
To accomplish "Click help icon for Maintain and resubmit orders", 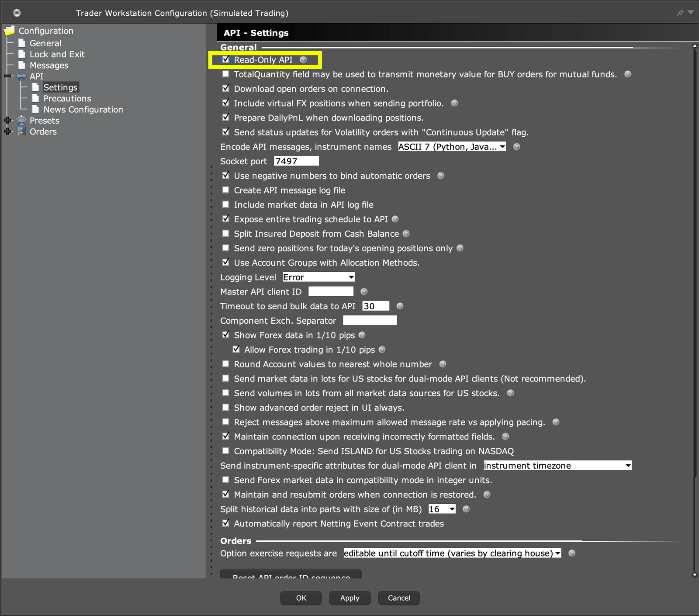I will tap(487, 495).
